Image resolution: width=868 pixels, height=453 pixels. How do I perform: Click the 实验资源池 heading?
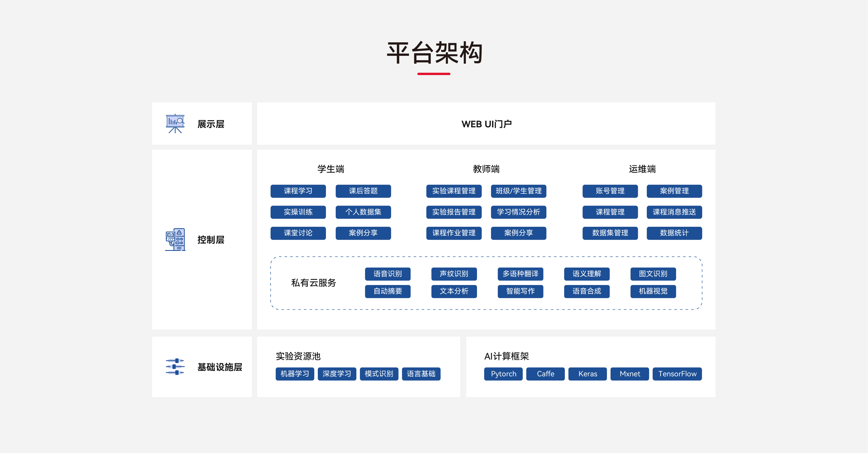[298, 356]
